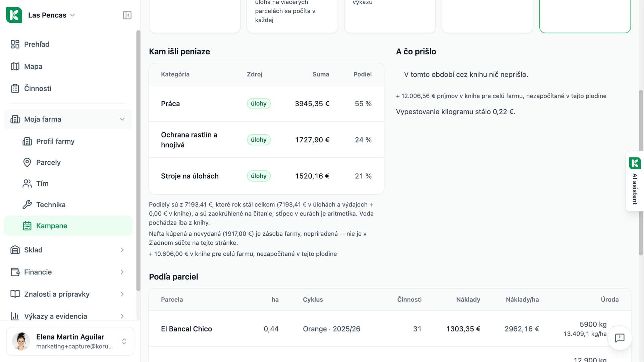Viewport: 644px width, 362px height.
Task: Open the El Bancal Chico parcel row
Action: (390, 329)
